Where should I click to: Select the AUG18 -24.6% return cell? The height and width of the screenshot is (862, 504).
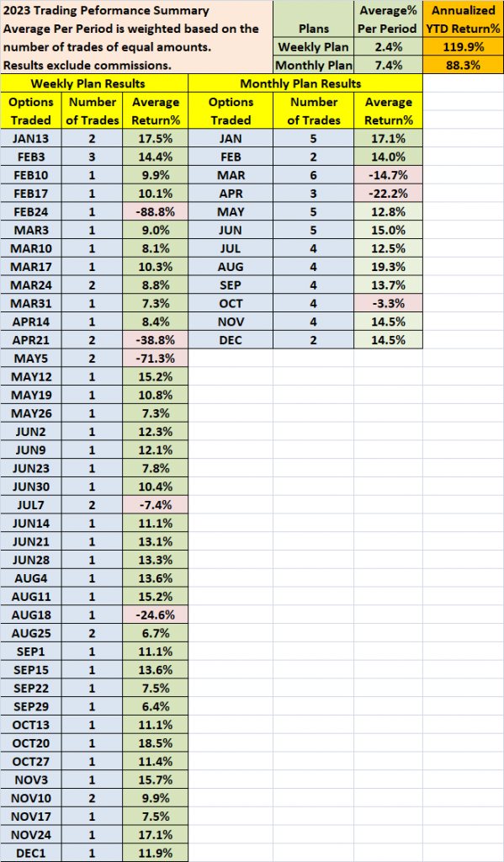coord(155,615)
